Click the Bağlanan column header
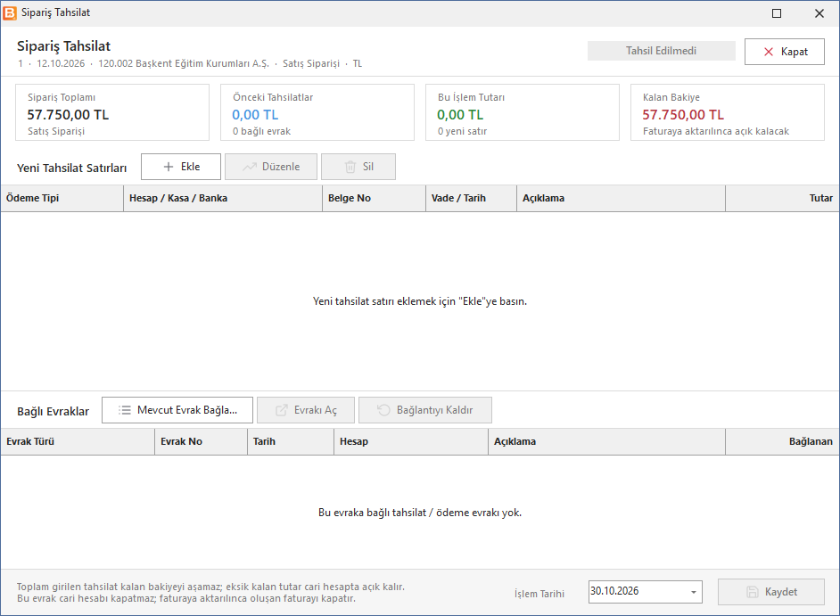840x616 pixels. click(782, 442)
